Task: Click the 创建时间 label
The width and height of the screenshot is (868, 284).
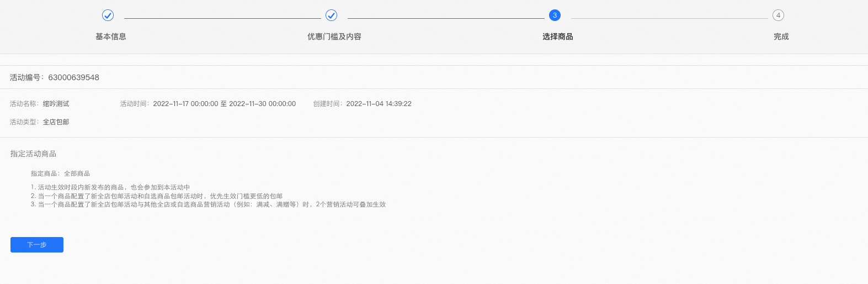Action: click(327, 104)
